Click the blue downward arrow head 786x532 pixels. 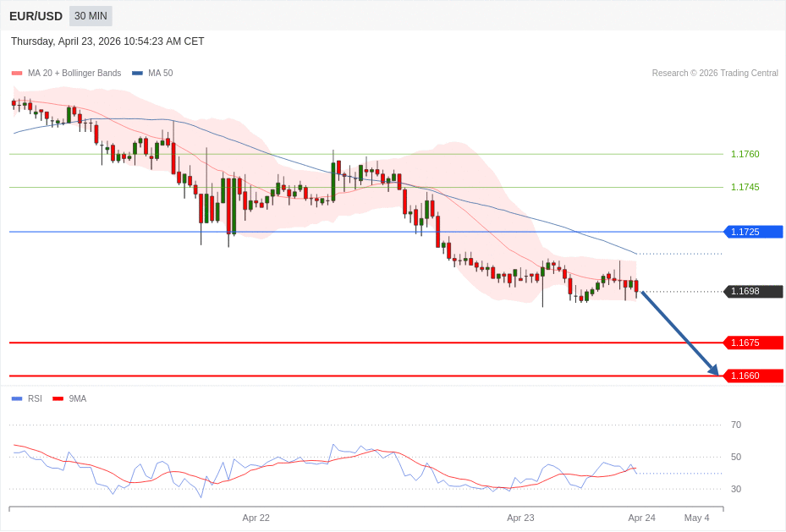coord(713,370)
